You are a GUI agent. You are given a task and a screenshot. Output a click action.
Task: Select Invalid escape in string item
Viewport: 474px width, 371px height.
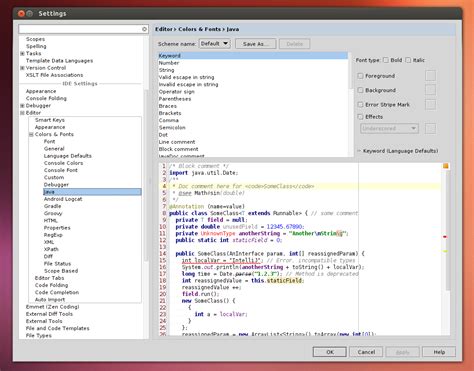253,84
